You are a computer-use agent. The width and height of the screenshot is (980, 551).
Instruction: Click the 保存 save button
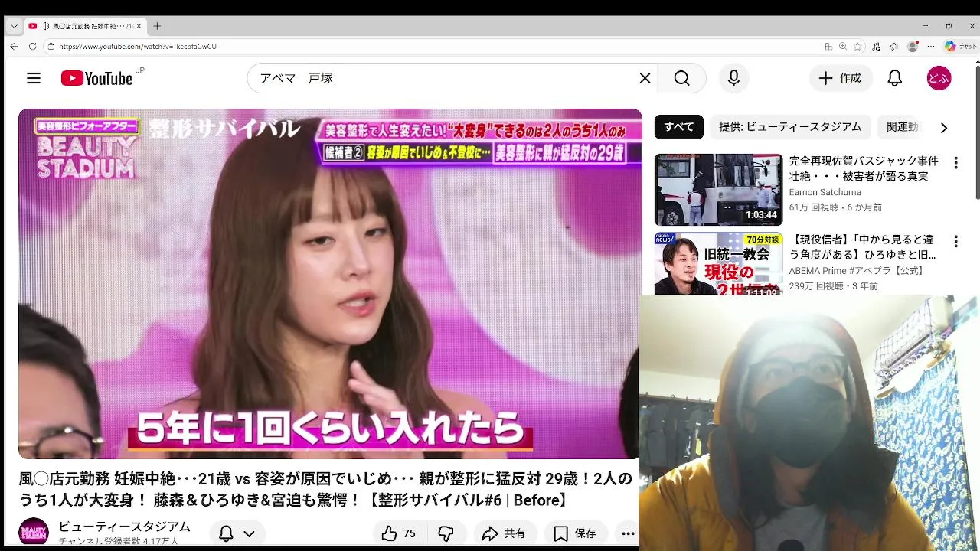click(x=575, y=533)
